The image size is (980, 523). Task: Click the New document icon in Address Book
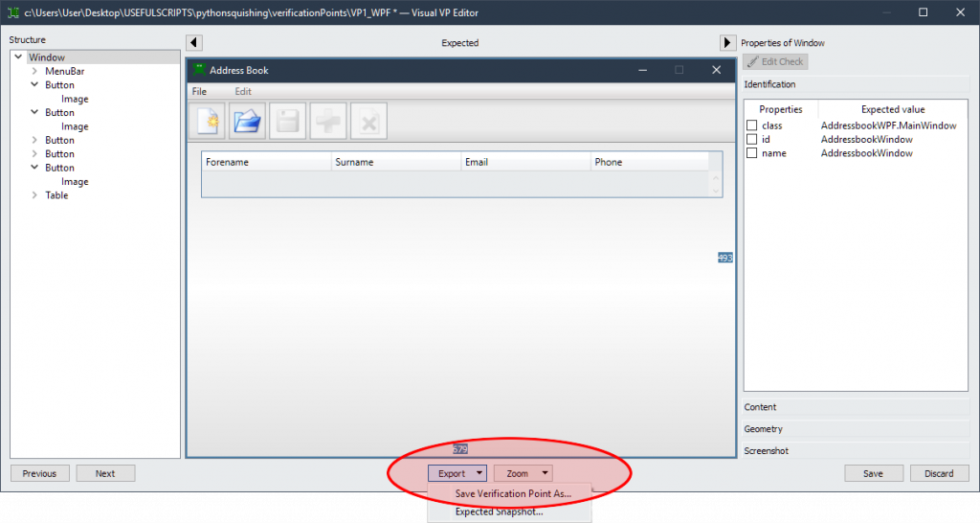tap(208, 122)
